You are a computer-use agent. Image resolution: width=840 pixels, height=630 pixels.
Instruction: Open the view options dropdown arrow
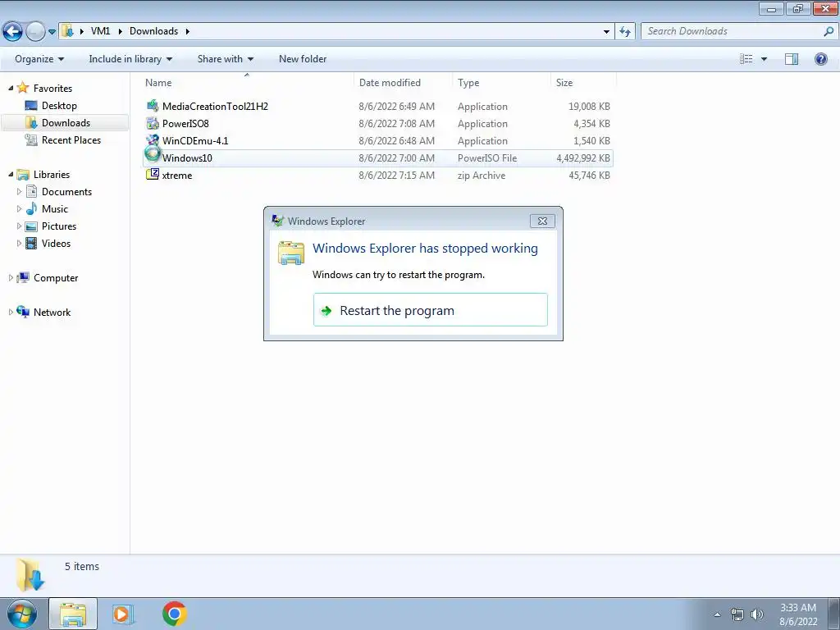tap(764, 59)
